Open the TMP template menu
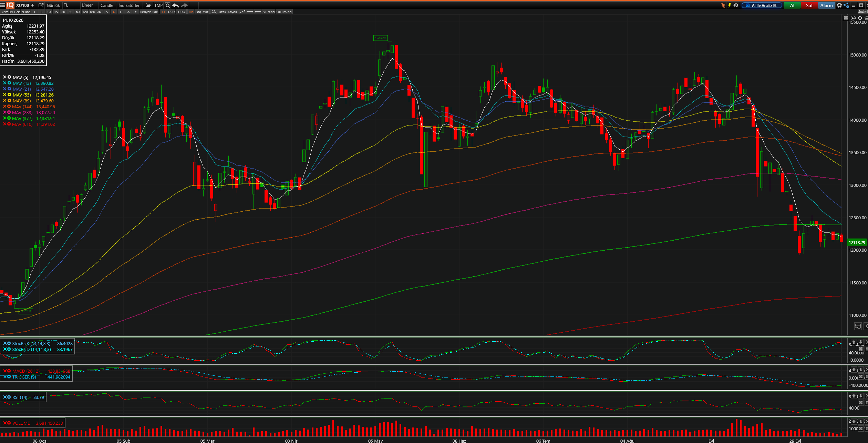The height and width of the screenshot is (443, 868). (158, 5)
